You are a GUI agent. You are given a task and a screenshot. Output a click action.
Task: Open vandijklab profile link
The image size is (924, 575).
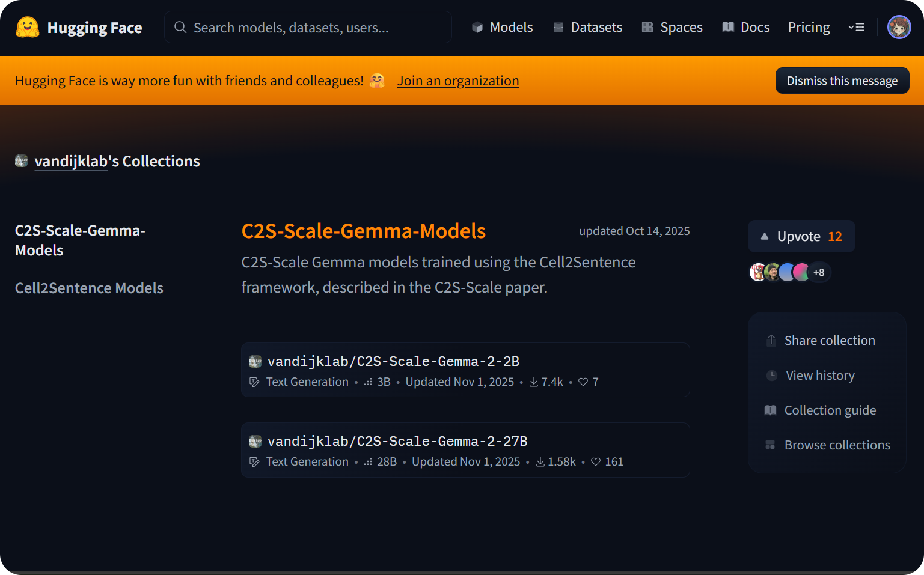(x=71, y=161)
